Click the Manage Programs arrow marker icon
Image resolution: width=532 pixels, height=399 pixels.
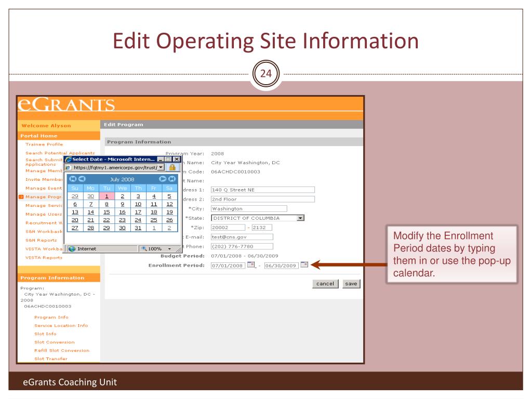click(x=21, y=197)
